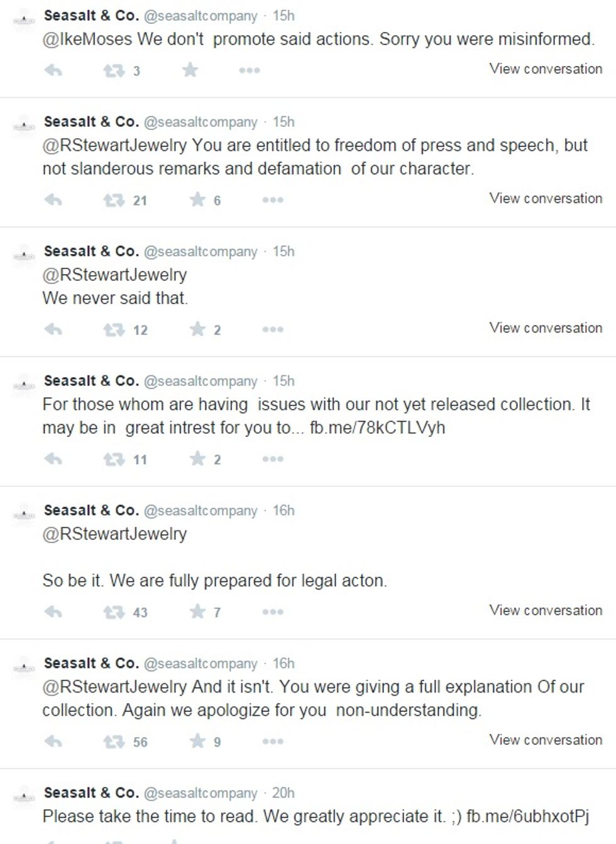This screenshot has width=616, height=844.
Task: View conversation for 'slanderous remarks' tweet
Action: 546,198
